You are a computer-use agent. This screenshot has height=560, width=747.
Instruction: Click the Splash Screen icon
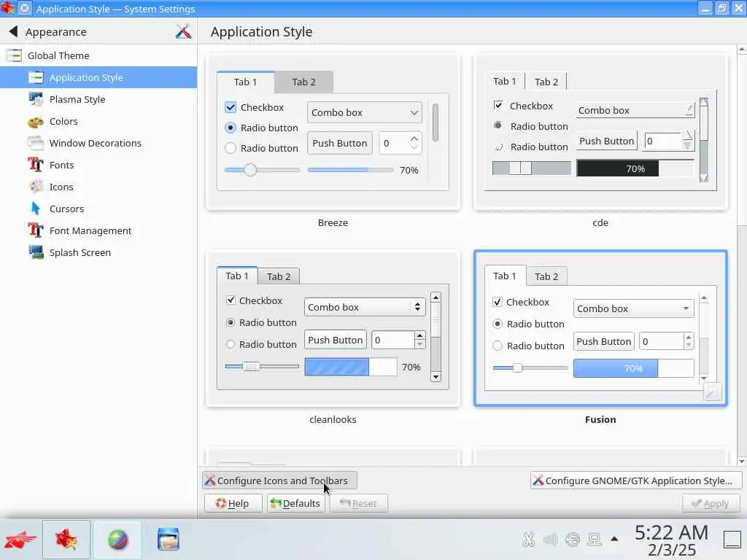click(36, 252)
